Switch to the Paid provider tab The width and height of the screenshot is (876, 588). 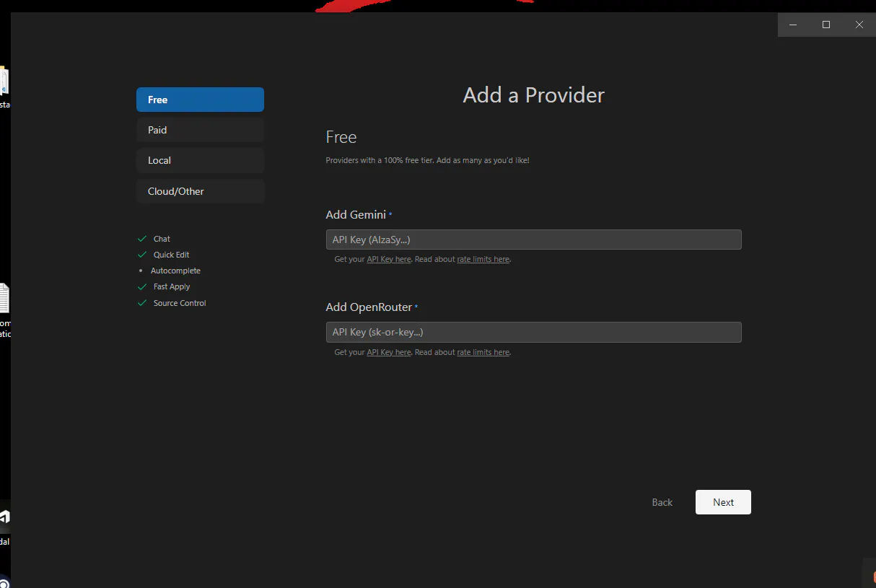click(200, 130)
